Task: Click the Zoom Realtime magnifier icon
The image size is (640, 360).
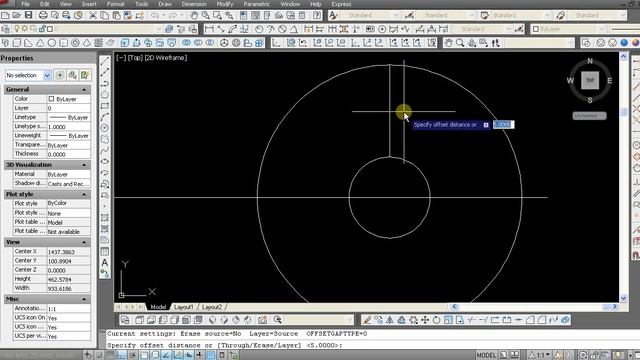Action: tap(206, 16)
